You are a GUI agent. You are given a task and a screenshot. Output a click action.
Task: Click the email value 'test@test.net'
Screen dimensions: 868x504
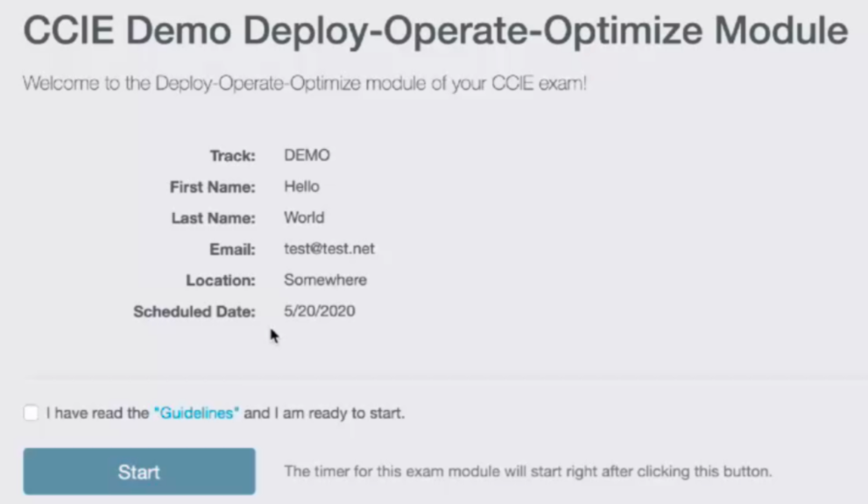(329, 249)
